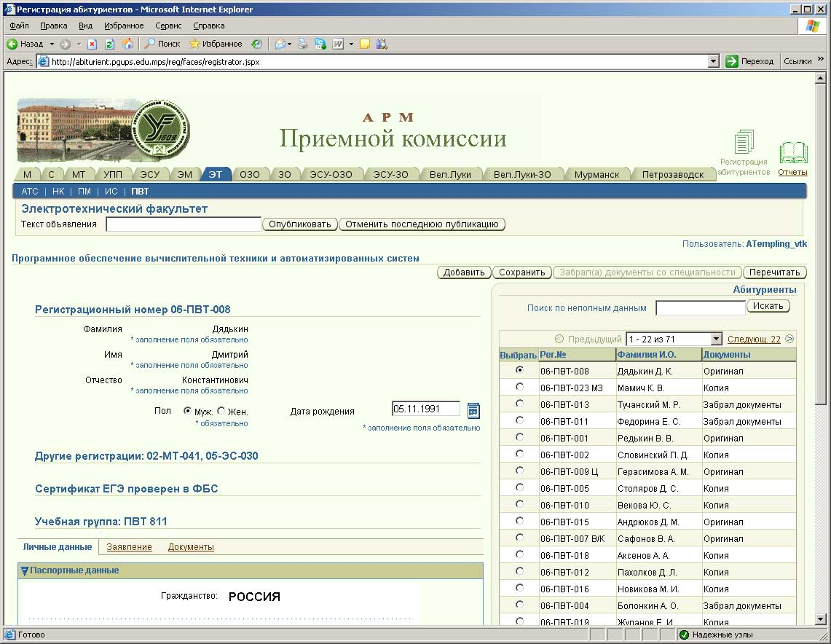
Task: Expand the address bar URL history dropdown
Action: tap(714, 62)
